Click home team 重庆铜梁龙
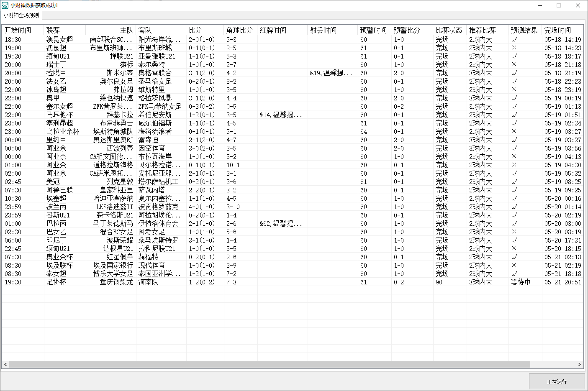588x391 pixels. [x=116, y=282]
